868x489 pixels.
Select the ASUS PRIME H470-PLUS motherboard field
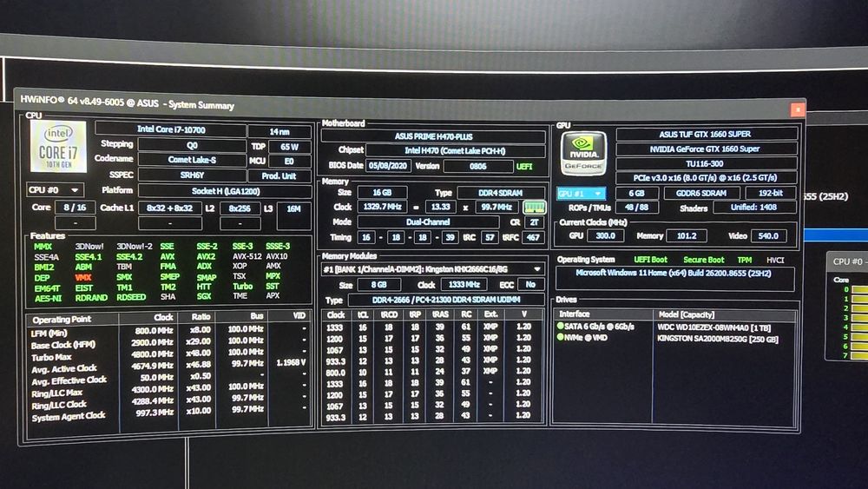433,136
